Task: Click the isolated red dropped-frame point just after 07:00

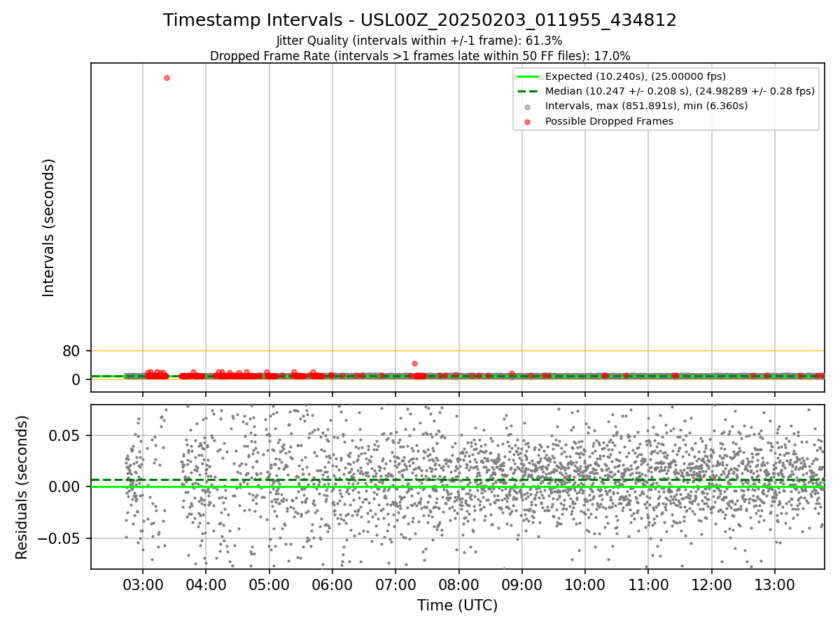Action: point(414,363)
